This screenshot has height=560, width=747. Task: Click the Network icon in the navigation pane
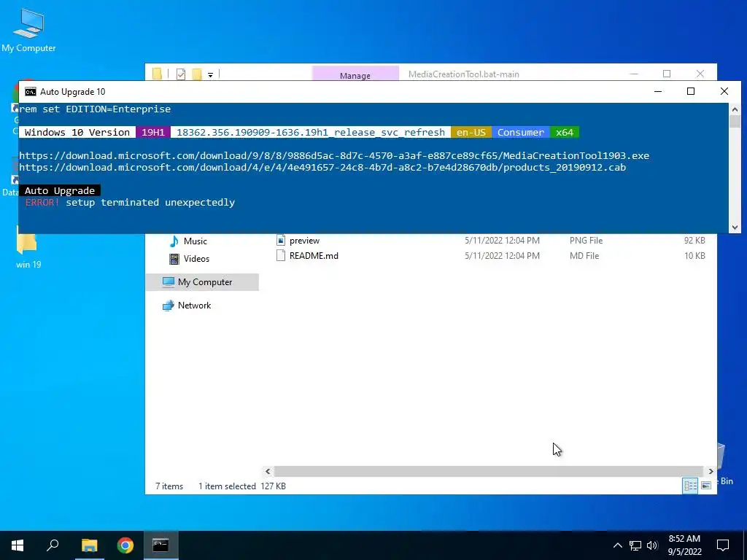[169, 306]
